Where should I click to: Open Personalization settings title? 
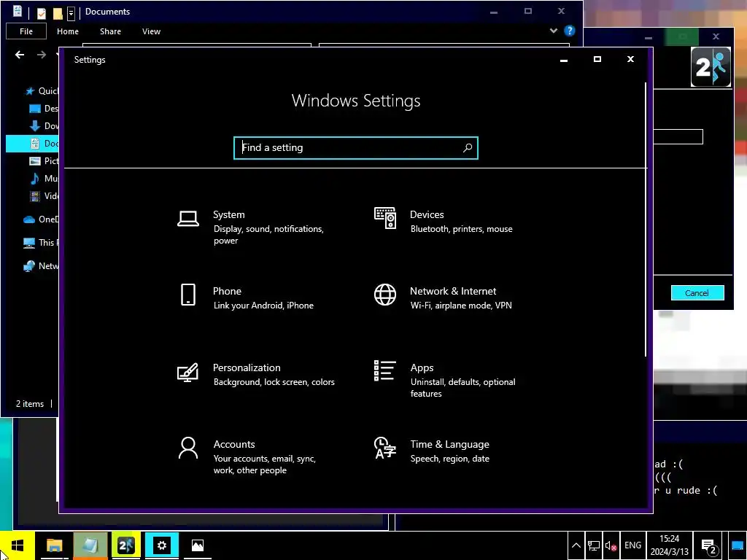[x=247, y=367]
